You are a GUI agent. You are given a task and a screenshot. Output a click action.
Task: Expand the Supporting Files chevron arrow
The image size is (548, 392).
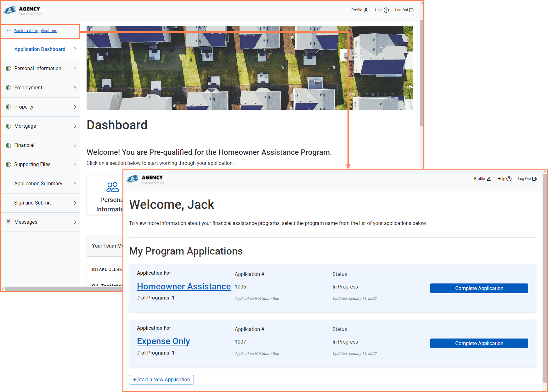75,165
